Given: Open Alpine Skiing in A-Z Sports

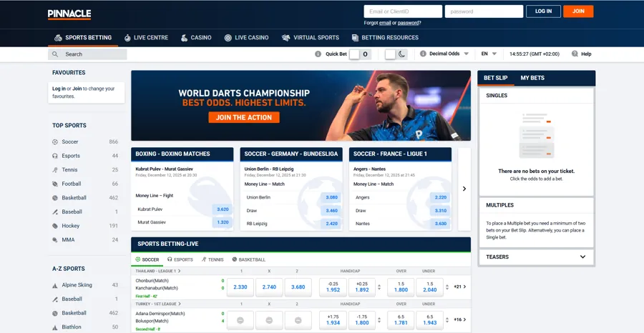Looking at the screenshot, I should pos(77,285).
